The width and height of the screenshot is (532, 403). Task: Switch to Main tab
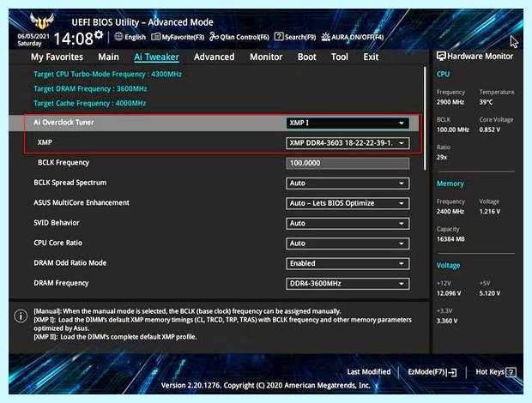(x=109, y=57)
